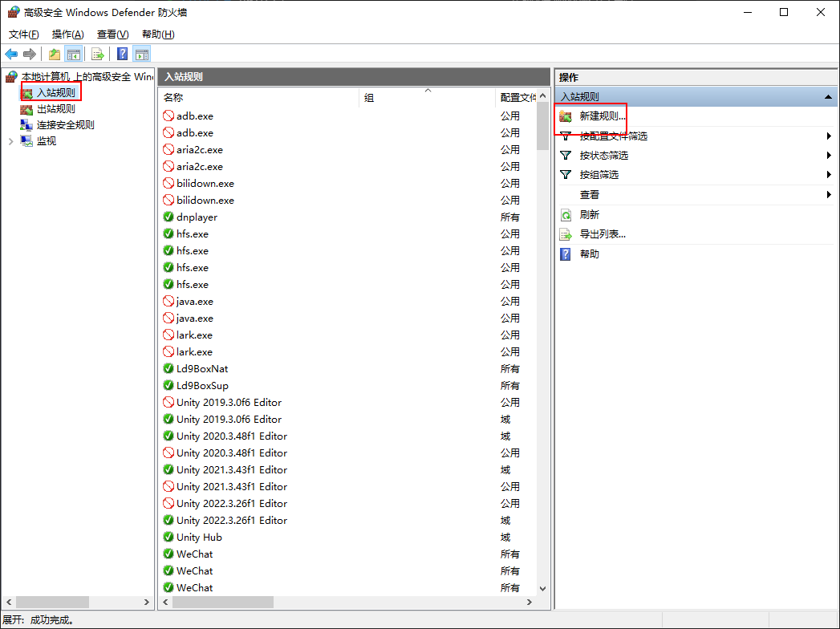Sort by the 名称 column header
840x629 pixels.
[259, 98]
